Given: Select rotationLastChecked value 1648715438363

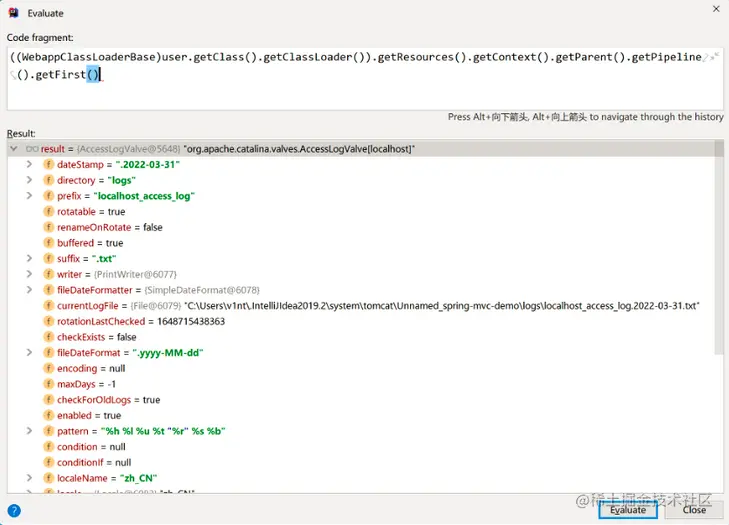Looking at the screenshot, I should (x=191, y=321).
